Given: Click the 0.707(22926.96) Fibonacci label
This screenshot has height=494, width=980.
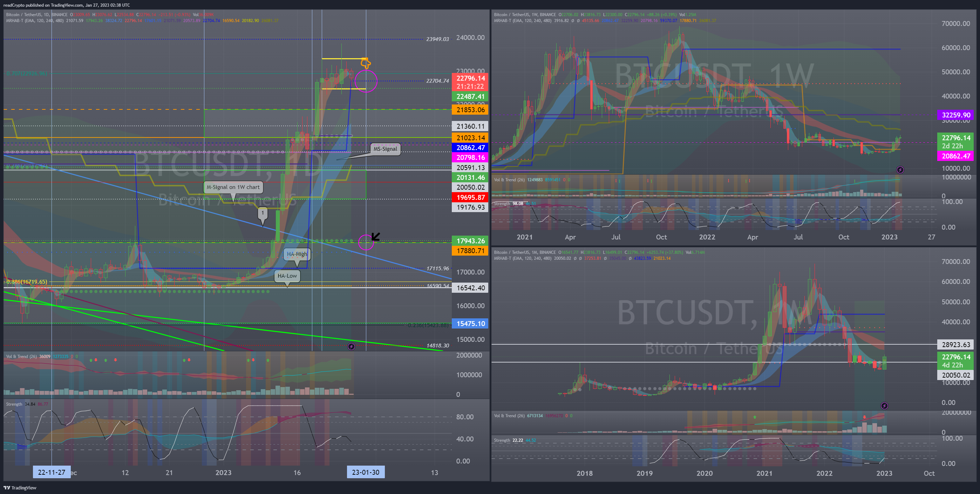Looking at the screenshot, I should click(x=27, y=74).
